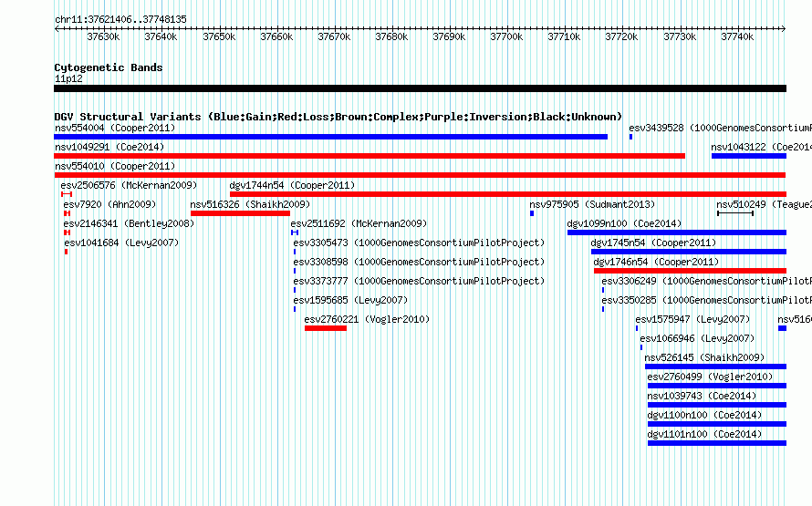Open the nsv975905 (Sudmant2013) label
Screen dimensions: 812x506
tap(592, 204)
